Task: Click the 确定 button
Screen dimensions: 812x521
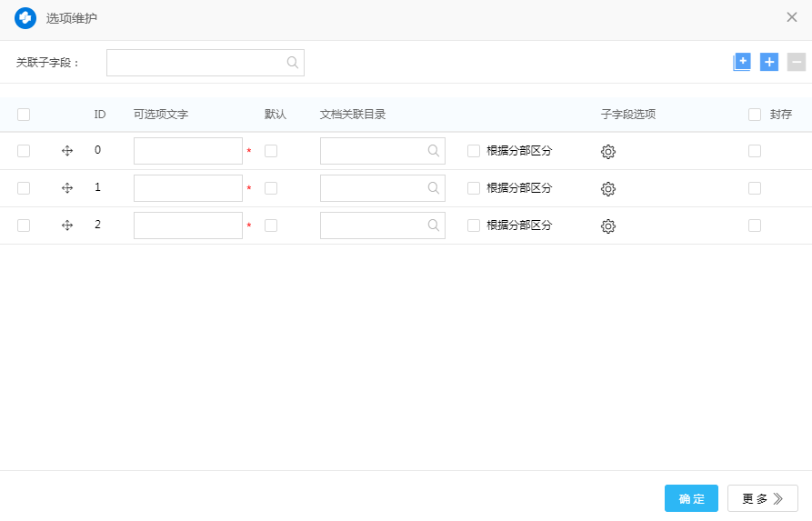Action: coord(691,498)
